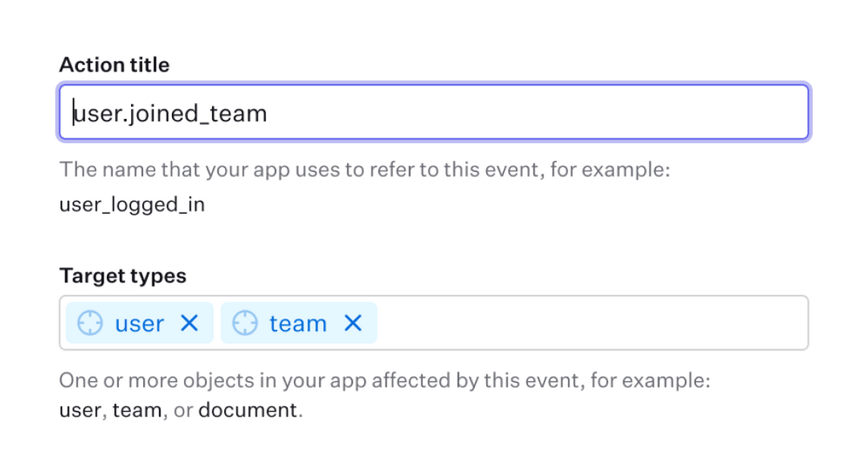
Task: Remove the user target type chip
Action: pos(190,323)
